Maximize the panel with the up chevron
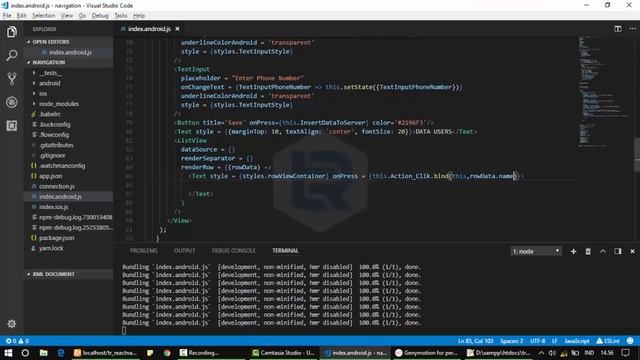Viewport: 640px width, 360px height. (x=603, y=251)
